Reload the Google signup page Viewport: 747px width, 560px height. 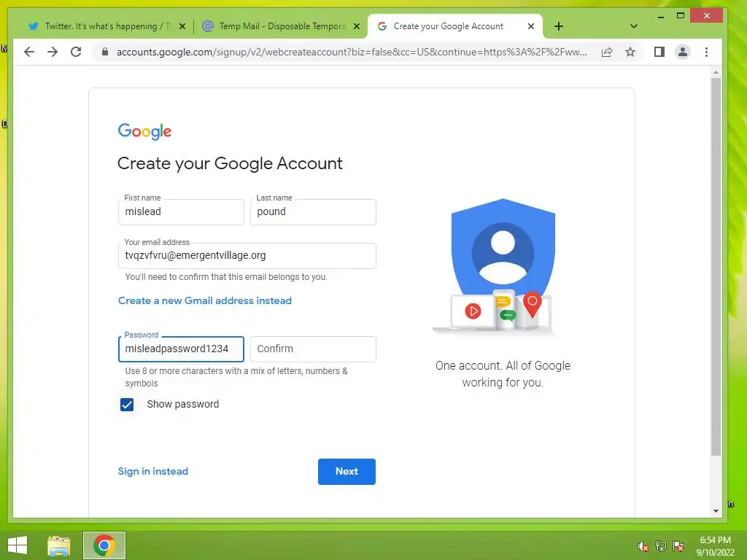(76, 52)
